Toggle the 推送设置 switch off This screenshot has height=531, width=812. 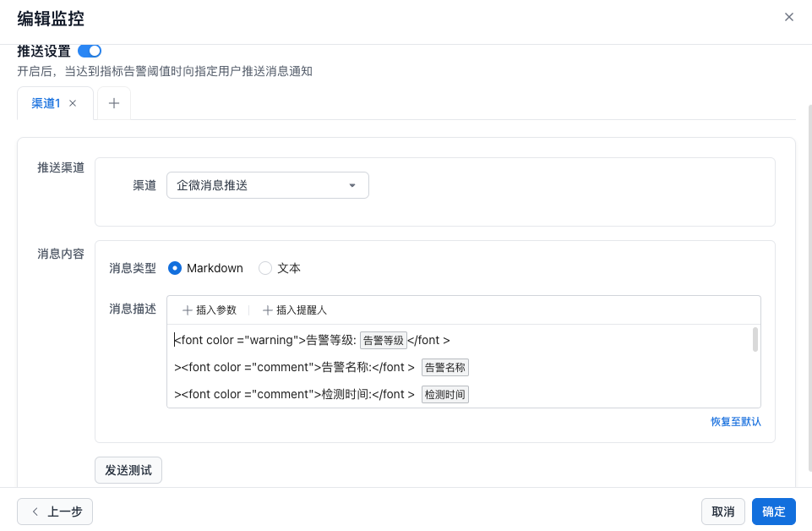(x=90, y=52)
